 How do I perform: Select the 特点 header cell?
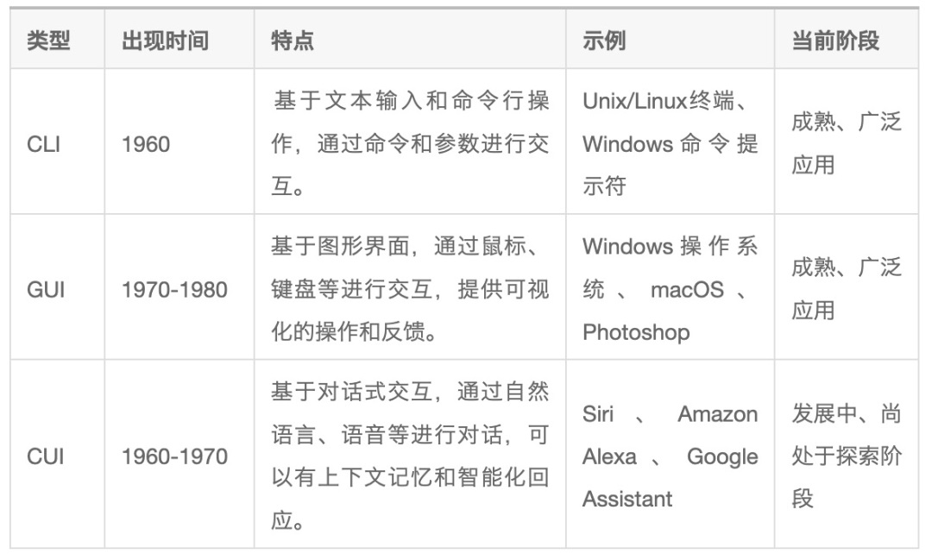click(293, 41)
